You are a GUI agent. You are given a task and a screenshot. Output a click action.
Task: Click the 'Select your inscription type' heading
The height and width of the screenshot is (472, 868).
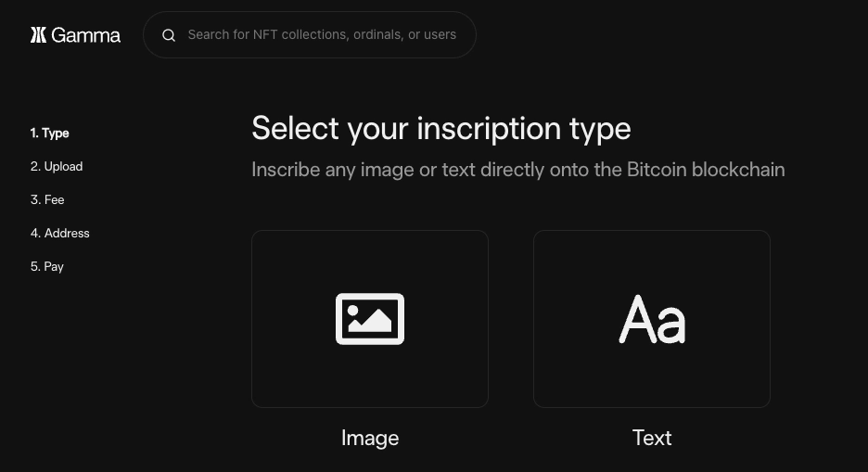coord(441,129)
